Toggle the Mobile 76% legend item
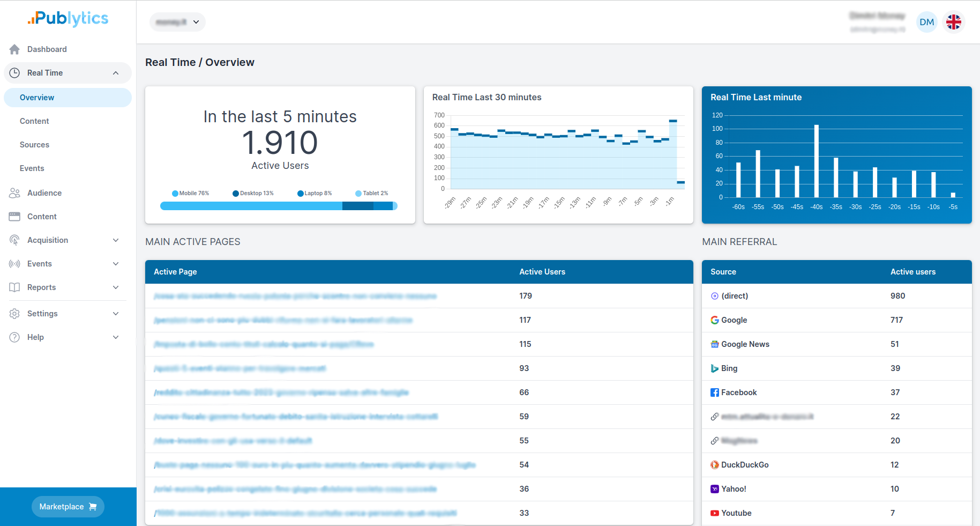The image size is (980, 526). [190, 193]
